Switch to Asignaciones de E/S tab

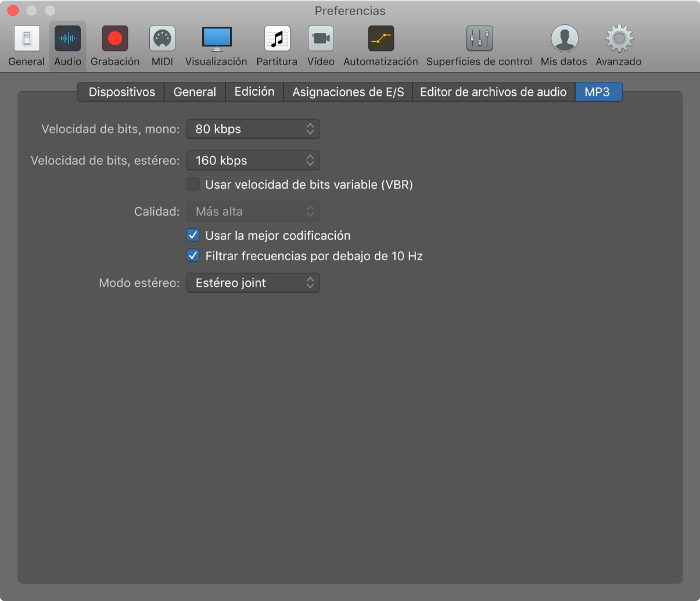click(x=348, y=92)
